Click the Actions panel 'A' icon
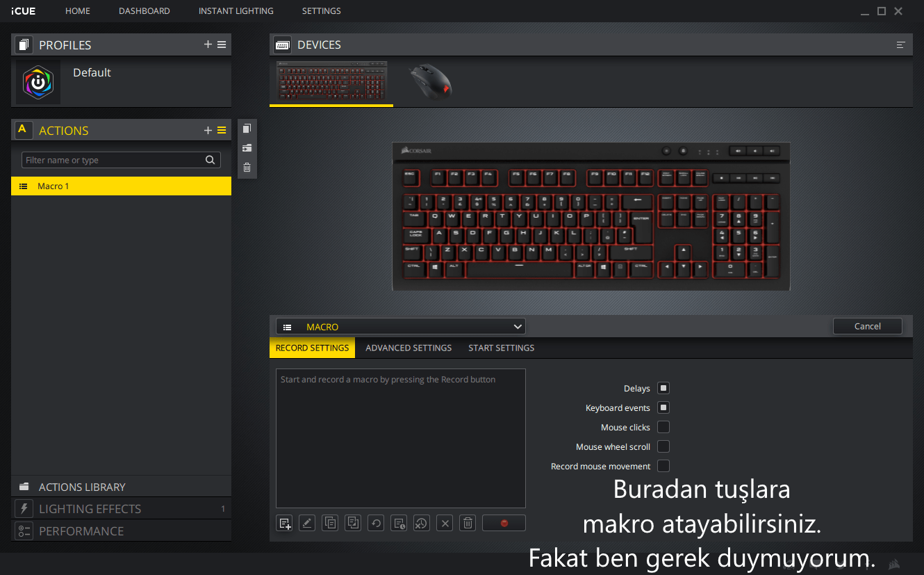This screenshot has width=924, height=575. 22,129
